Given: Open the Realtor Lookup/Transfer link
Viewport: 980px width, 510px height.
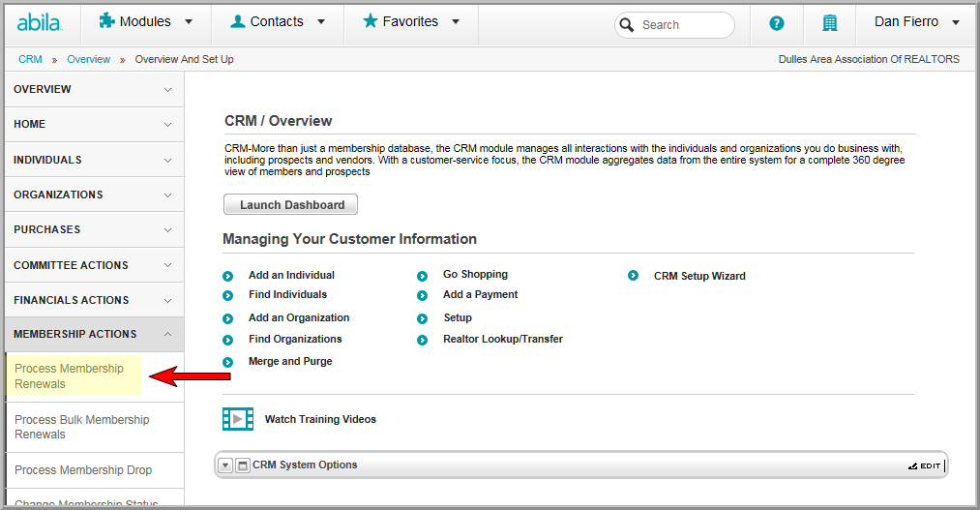Looking at the screenshot, I should click(503, 339).
